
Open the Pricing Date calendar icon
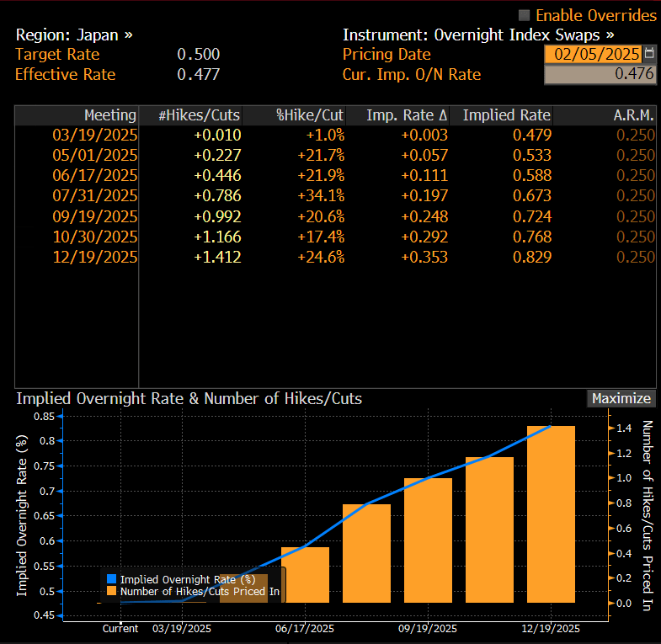(649, 54)
